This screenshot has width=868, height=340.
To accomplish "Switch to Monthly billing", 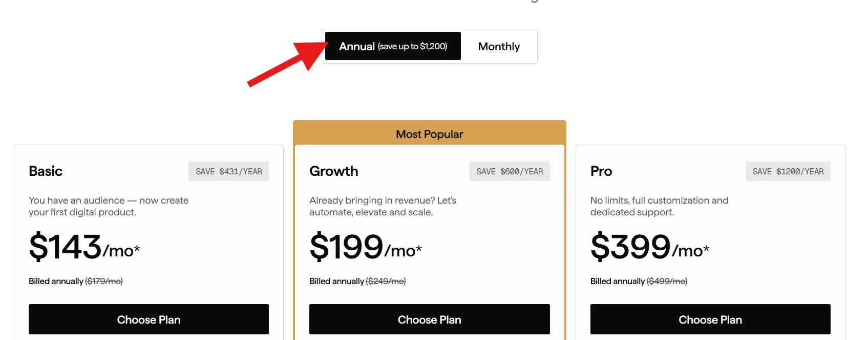I will click(x=499, y=47).
